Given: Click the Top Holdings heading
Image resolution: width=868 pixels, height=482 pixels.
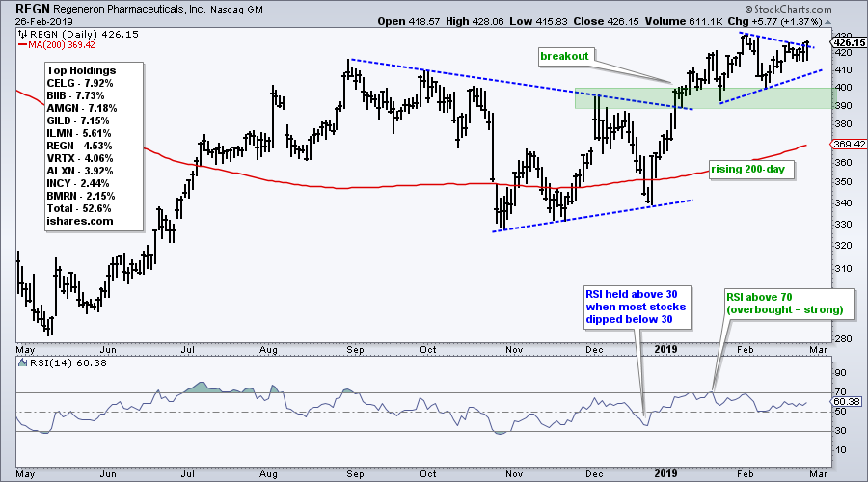Looking at the screenshot, I should point(81,70).
